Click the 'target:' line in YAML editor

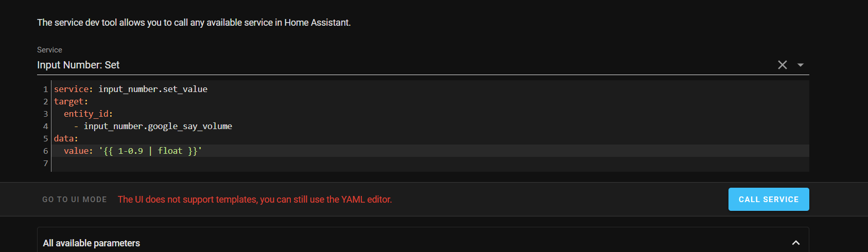[x=71, y=101]
